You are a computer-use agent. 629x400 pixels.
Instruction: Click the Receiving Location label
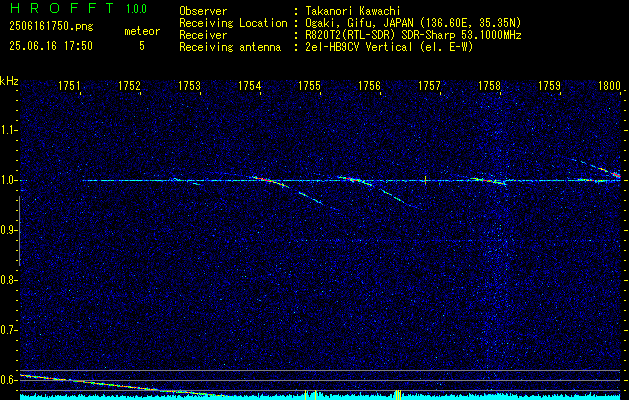pos(233,23)
